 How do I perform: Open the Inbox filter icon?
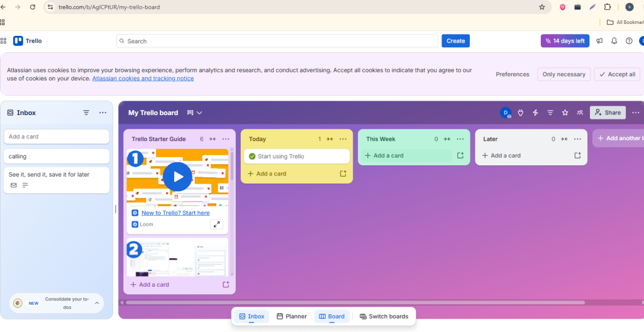pos(86,113)
